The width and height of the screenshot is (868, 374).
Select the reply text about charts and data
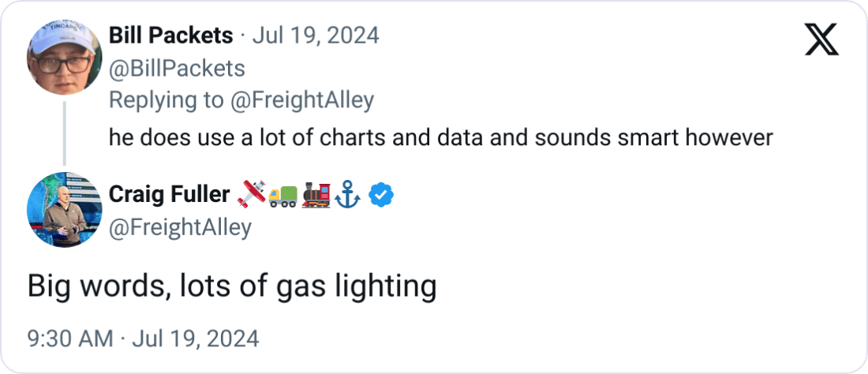440,137
